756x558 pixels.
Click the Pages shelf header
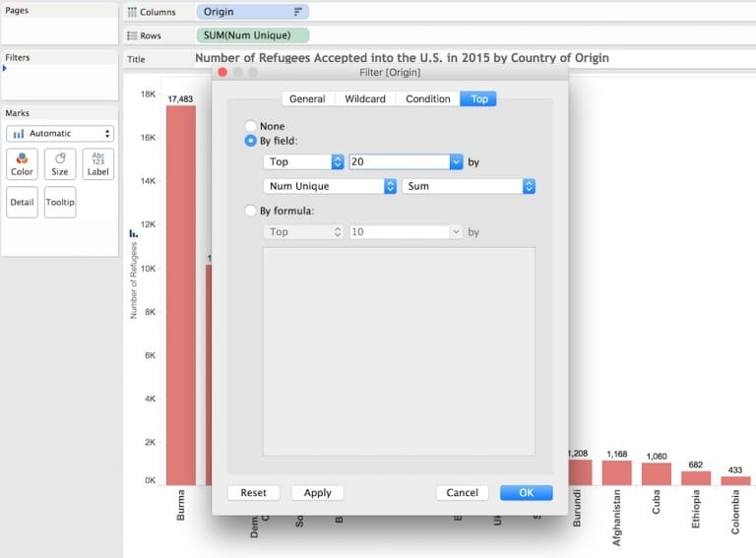[17, 10]
